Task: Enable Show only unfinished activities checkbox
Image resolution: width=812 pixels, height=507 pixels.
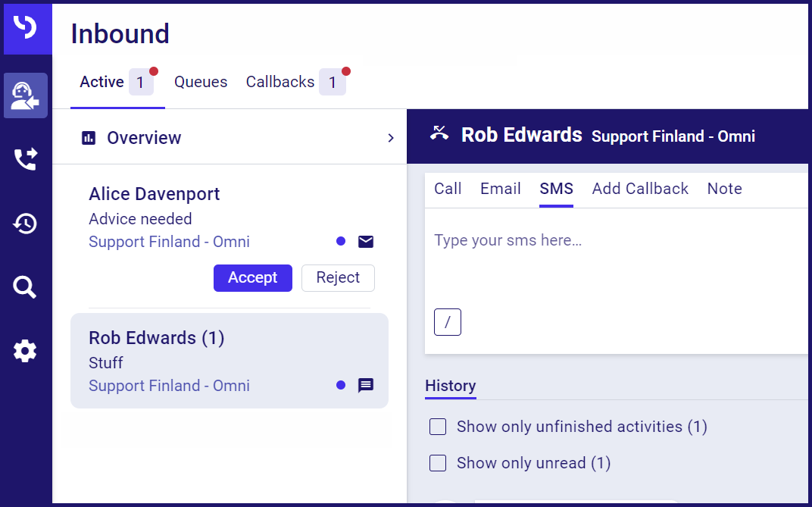Action: [x=438, y=427]
